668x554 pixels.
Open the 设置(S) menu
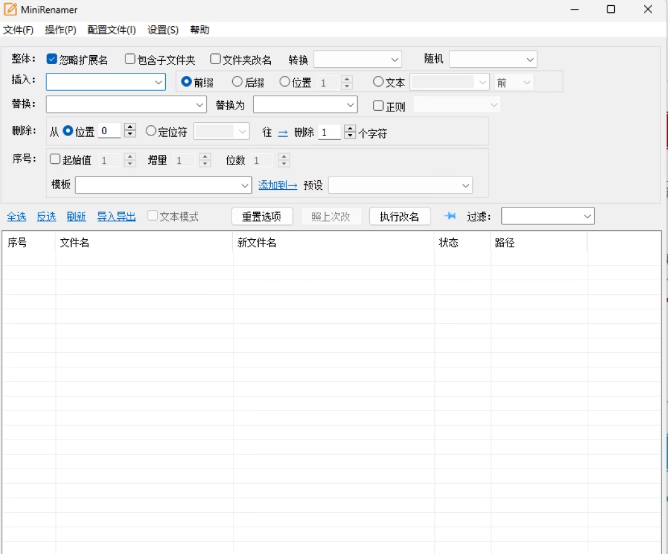(163, 30)
